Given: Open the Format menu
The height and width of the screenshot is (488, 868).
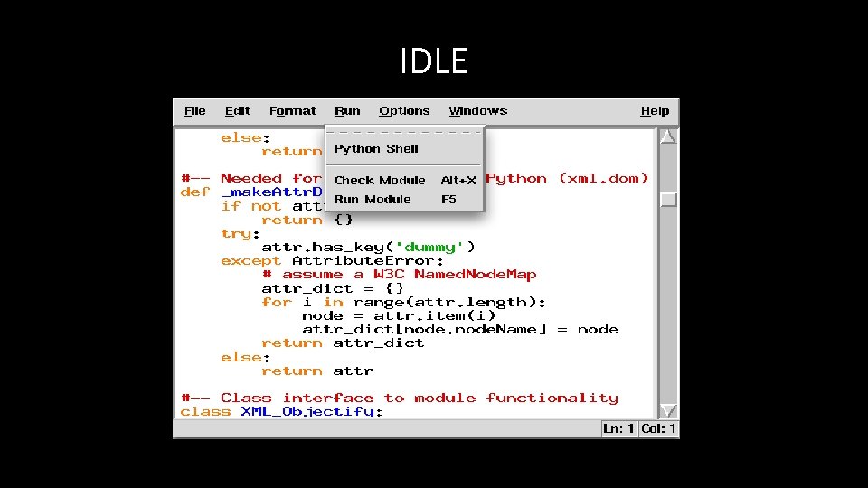Looking at the screenshot, I should tap(292, 110).
